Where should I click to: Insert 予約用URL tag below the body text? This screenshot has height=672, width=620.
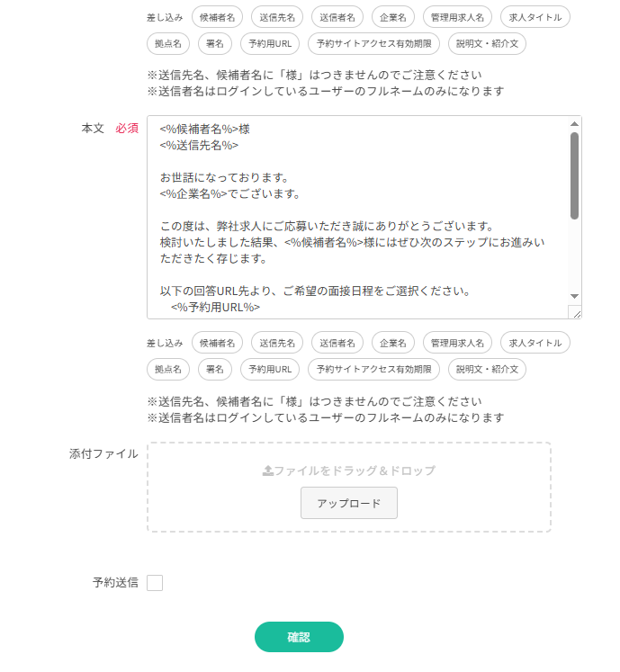coord(270,370)
